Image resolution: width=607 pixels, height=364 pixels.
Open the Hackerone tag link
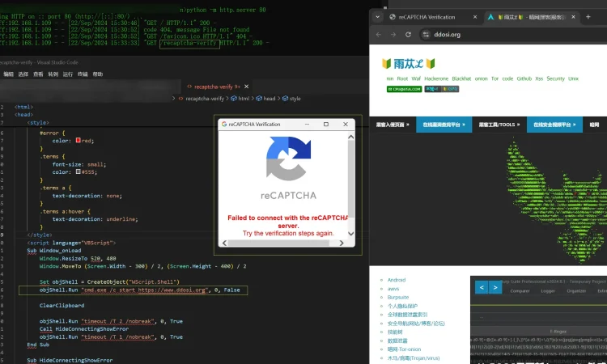(436, 78)
